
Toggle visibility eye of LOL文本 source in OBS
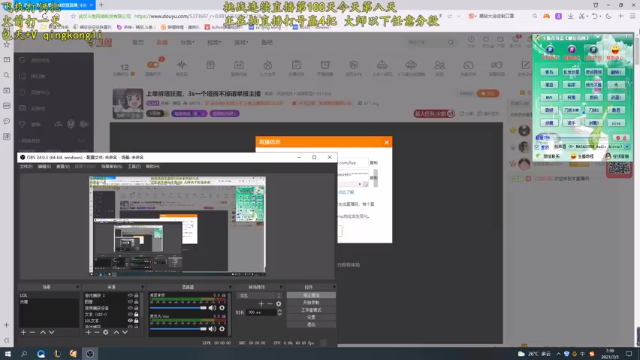pos(130,321)
